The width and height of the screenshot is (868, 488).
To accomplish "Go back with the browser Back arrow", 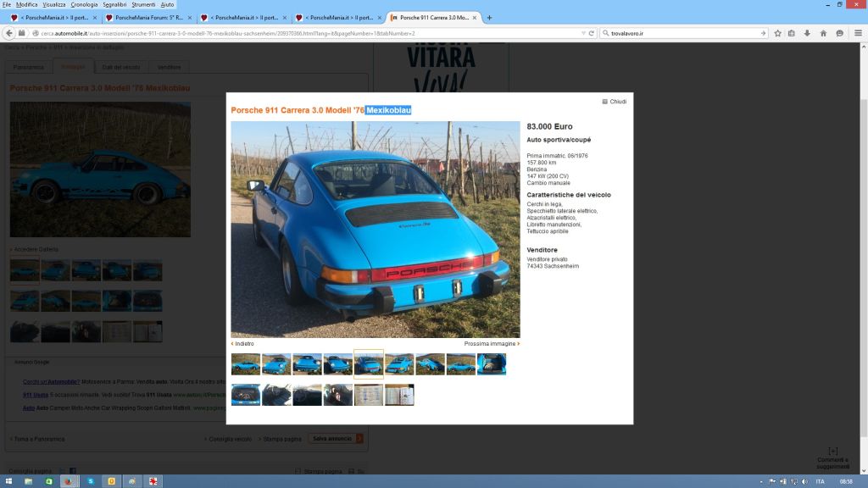I will tap(9, 33).
